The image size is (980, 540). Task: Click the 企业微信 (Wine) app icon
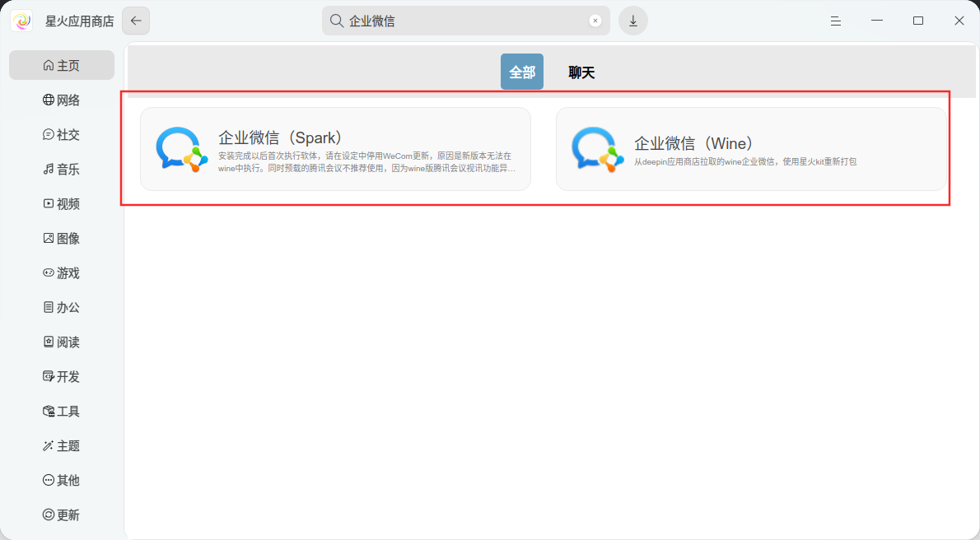coord(598,149)
